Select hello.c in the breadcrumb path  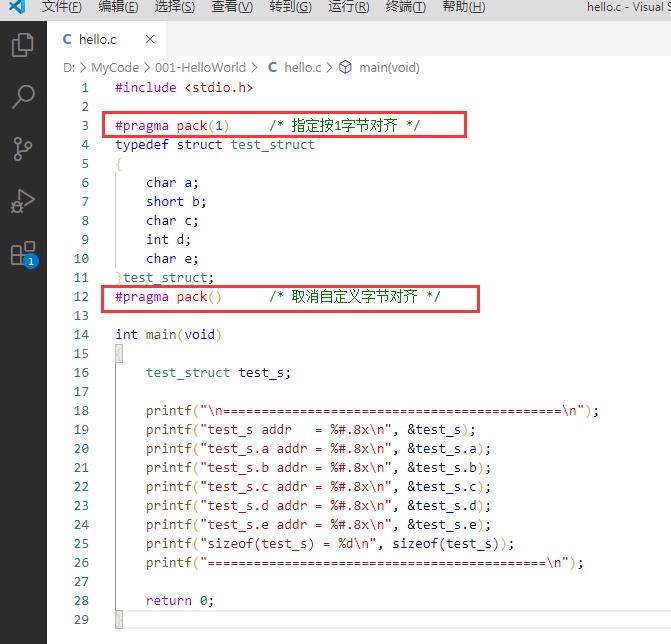[x=303, y=68]
